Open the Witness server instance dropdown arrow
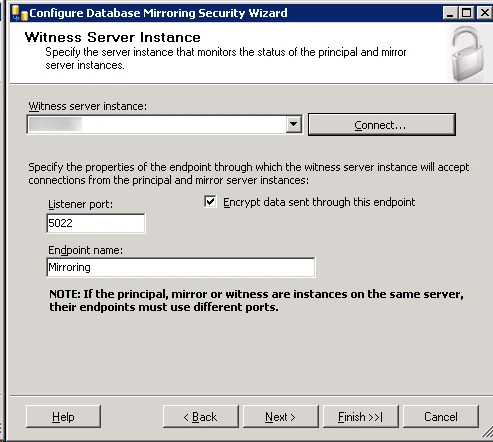493x442 pixels. coord(293,124)
